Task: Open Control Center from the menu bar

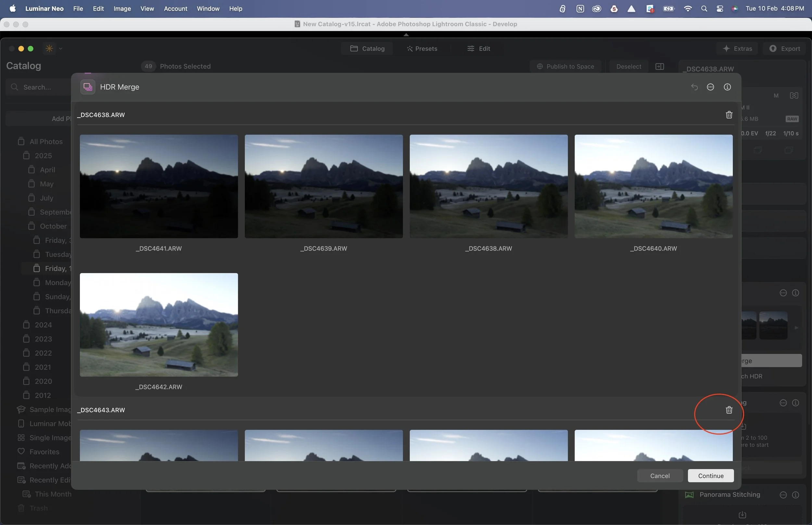Action: click(x=720, y=8)
